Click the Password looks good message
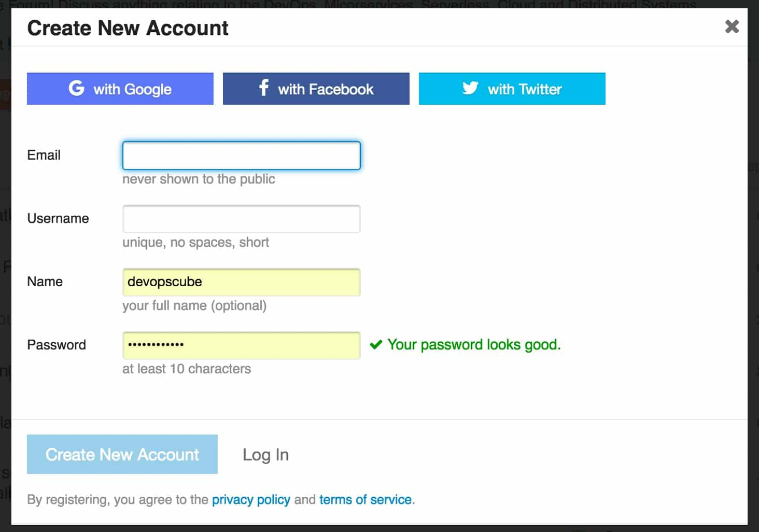Screen dimensions: 759x532 tap(474, 344)
